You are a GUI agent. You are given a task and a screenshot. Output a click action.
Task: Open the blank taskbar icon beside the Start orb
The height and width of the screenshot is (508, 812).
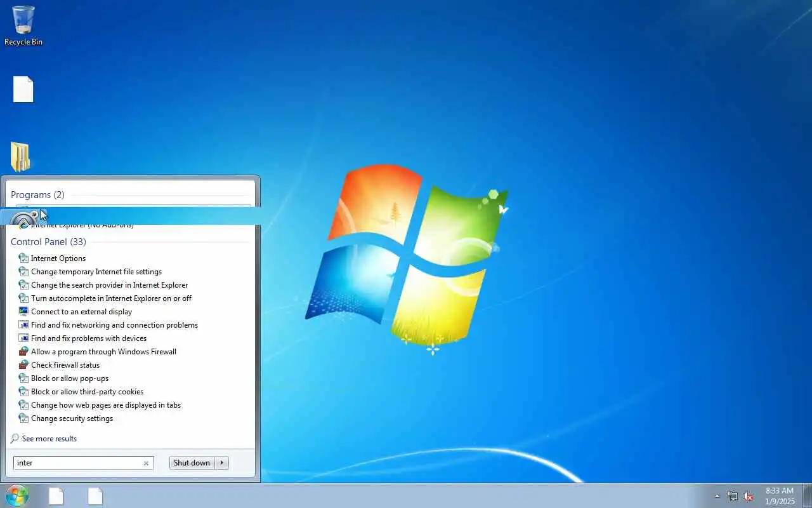pyautogui.click(x=56, y=496)
